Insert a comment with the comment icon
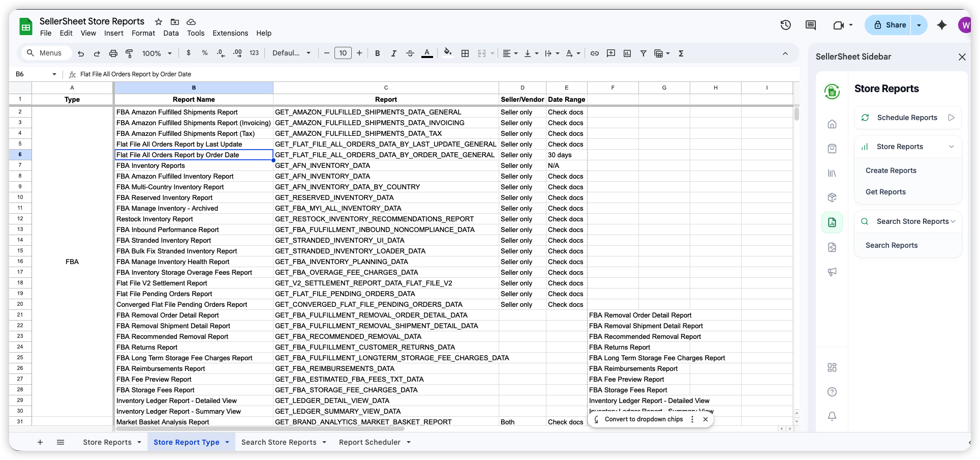The image size is (980, 460). (611, 53)
